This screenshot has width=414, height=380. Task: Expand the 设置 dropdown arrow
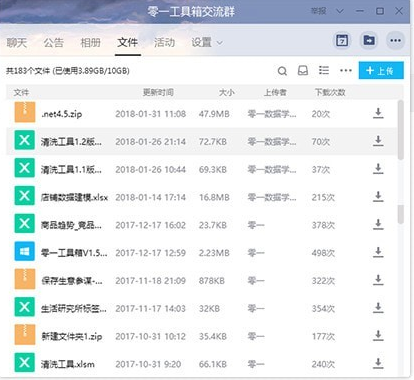(x=220, y=43)
